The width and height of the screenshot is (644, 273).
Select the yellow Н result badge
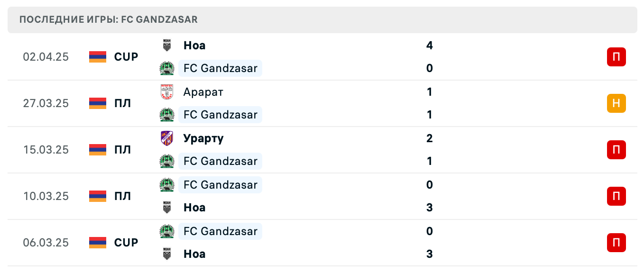616,103
